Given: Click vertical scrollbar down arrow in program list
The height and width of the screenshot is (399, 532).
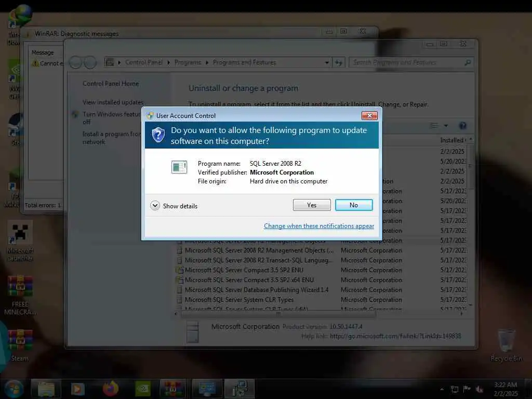Looking at the screenshot, I should point(471,305).
